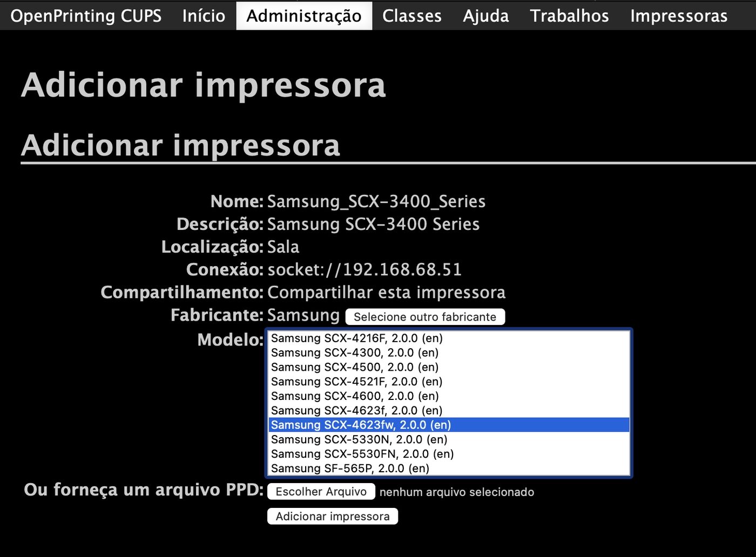Pick Samsung SCX-4521F from the list
The image size is (756, 557).
pos(356,382)
